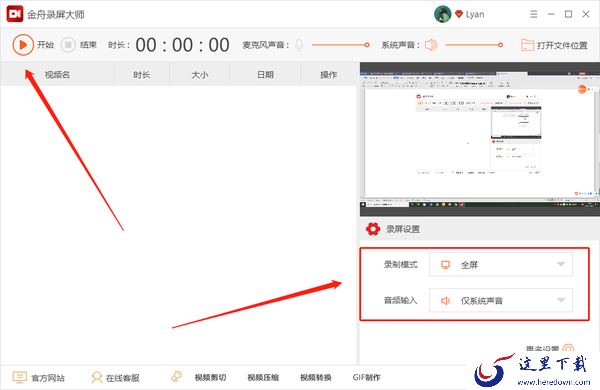Viewport: 600px width, 390px height.
Task: Click the 操作 column header
Action: (x=329, y=75)
